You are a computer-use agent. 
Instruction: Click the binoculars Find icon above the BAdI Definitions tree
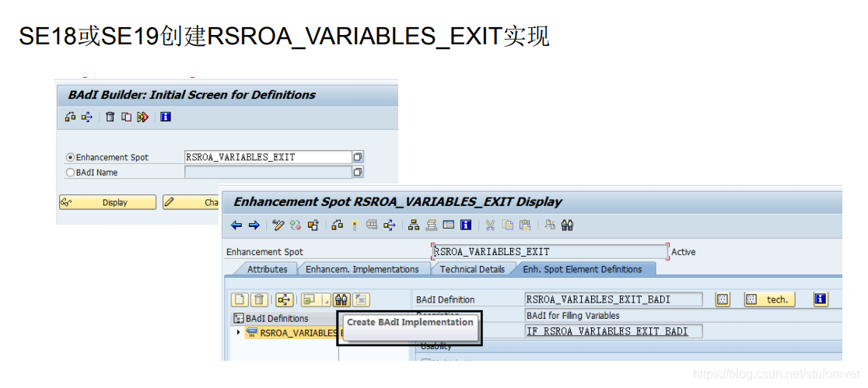click(x=341, y=300)
